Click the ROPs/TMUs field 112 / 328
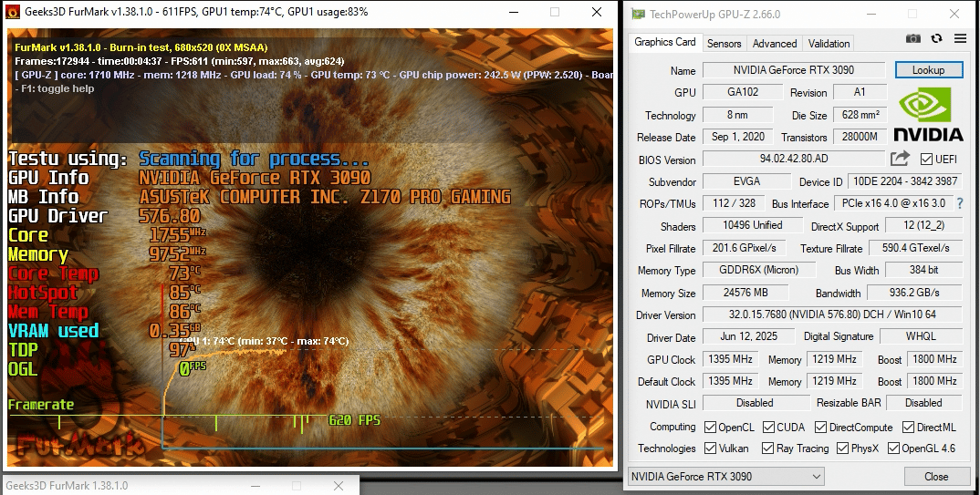980x495 pixels. 734,203
